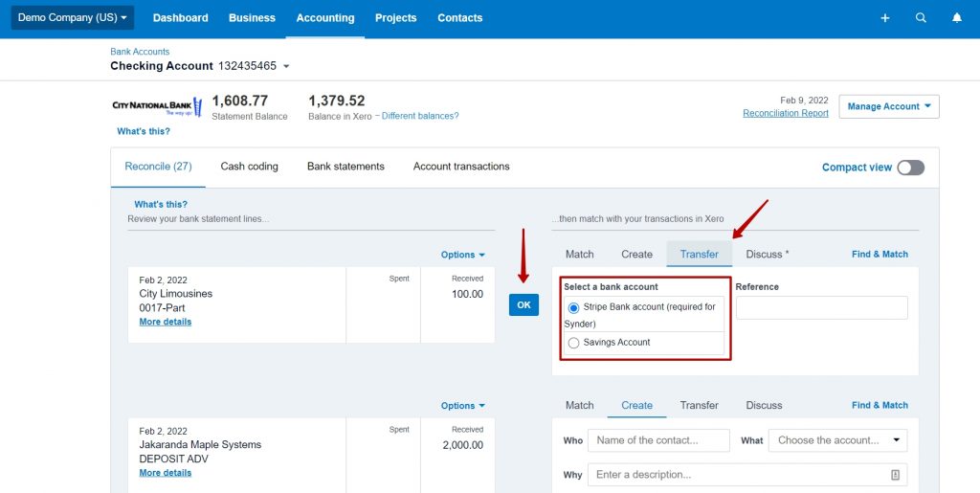The width and height of the screenshot is (980, 493).
Task: Open search with the magnifier icon
Action: [921, 18]
